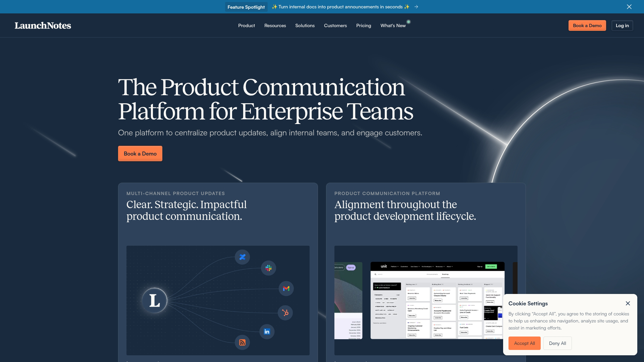Click the RSS feed icon in diagram
The height and width of the screenshot is (362, 644).
[x=242, y=342]
